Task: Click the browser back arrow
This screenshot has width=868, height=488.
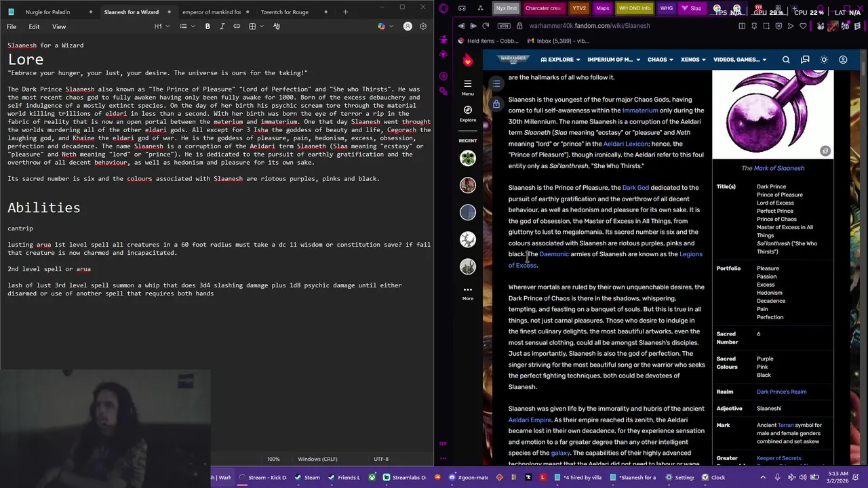Action: click(x=461, y=26)
